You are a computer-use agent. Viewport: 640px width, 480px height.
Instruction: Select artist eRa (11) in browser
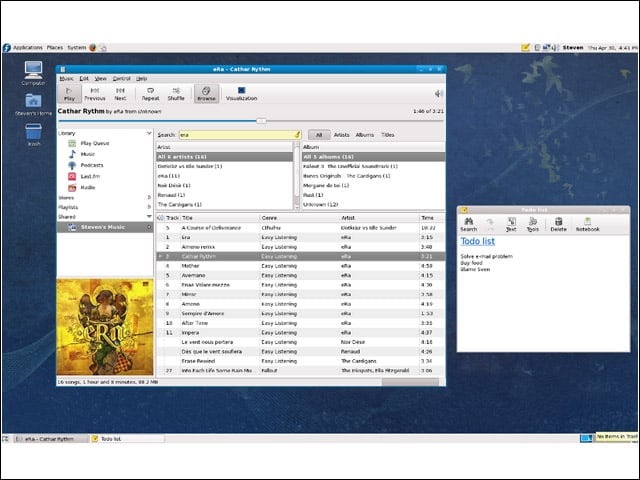point(224,176)
